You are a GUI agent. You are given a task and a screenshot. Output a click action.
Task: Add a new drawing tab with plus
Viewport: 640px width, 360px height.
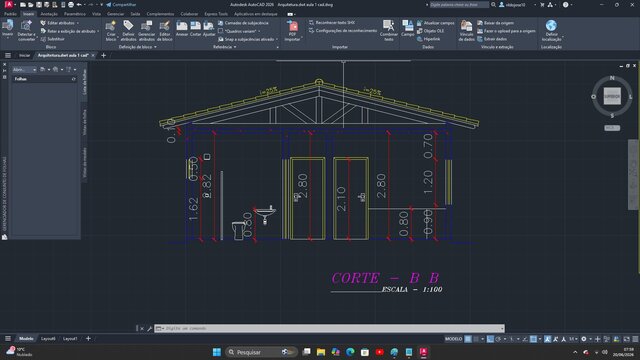coord(103,55)
